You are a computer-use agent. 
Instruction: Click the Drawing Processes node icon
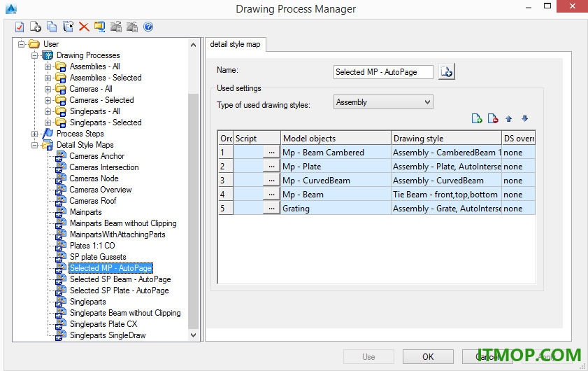coord(48,55)
